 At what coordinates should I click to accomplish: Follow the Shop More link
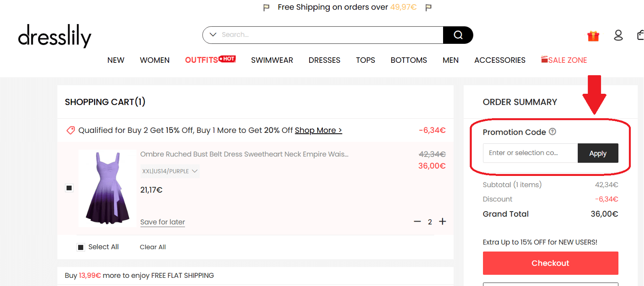coord(319,130)
